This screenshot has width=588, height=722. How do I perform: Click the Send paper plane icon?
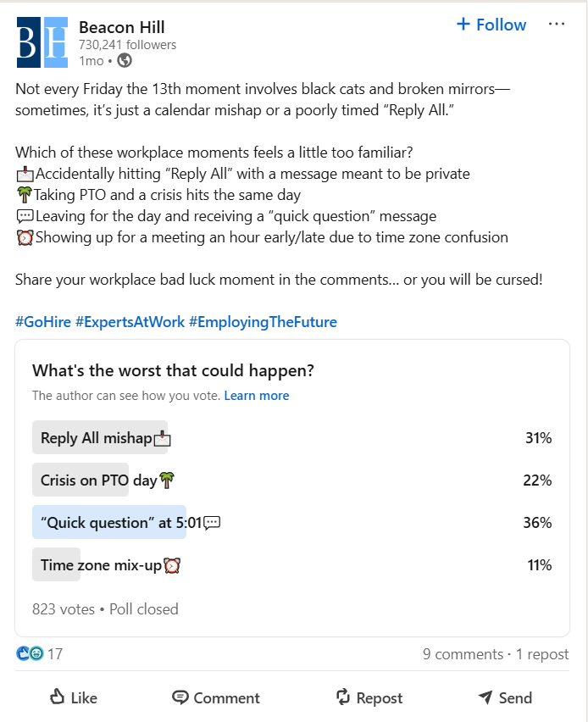point(485,697)
